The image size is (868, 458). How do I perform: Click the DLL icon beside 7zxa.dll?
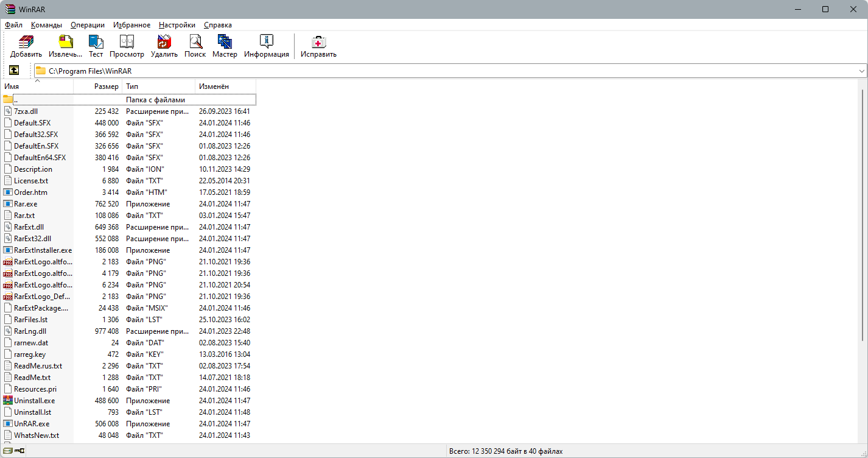(8, 111)
